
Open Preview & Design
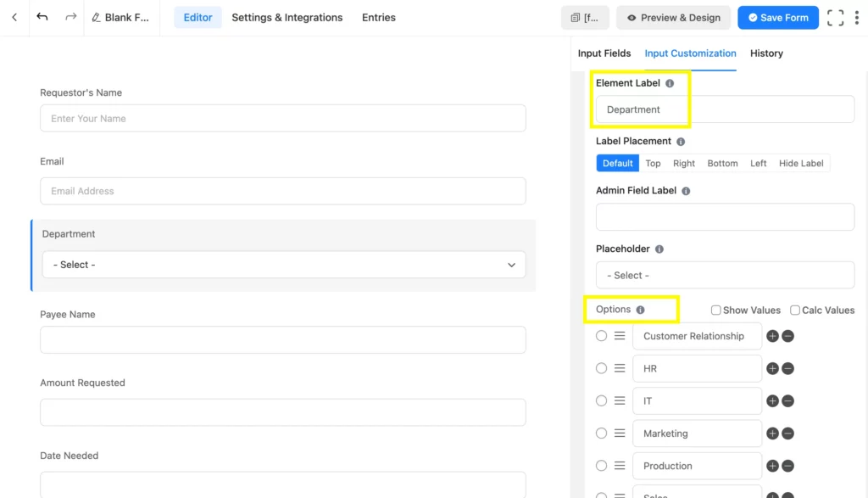[x=673, y=17]
